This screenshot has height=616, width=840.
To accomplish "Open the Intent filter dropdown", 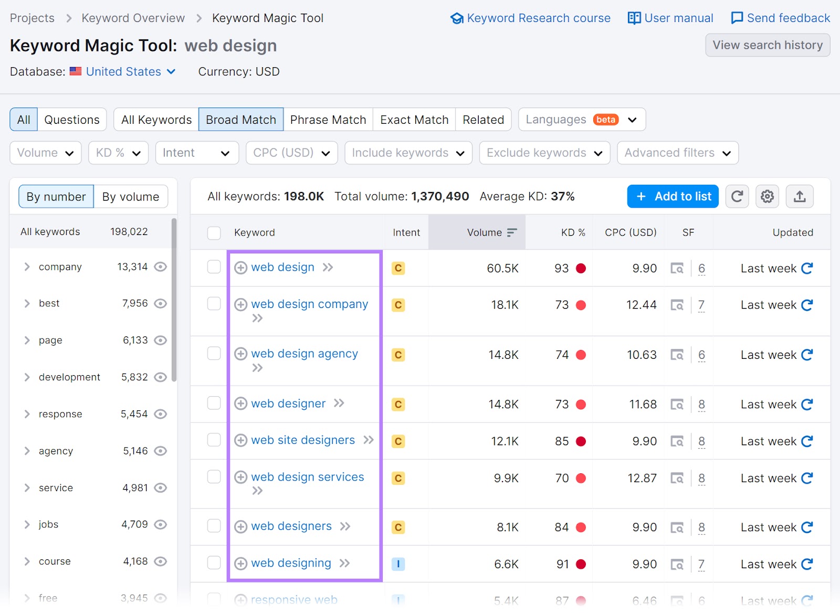I will [x=197, y=153].
